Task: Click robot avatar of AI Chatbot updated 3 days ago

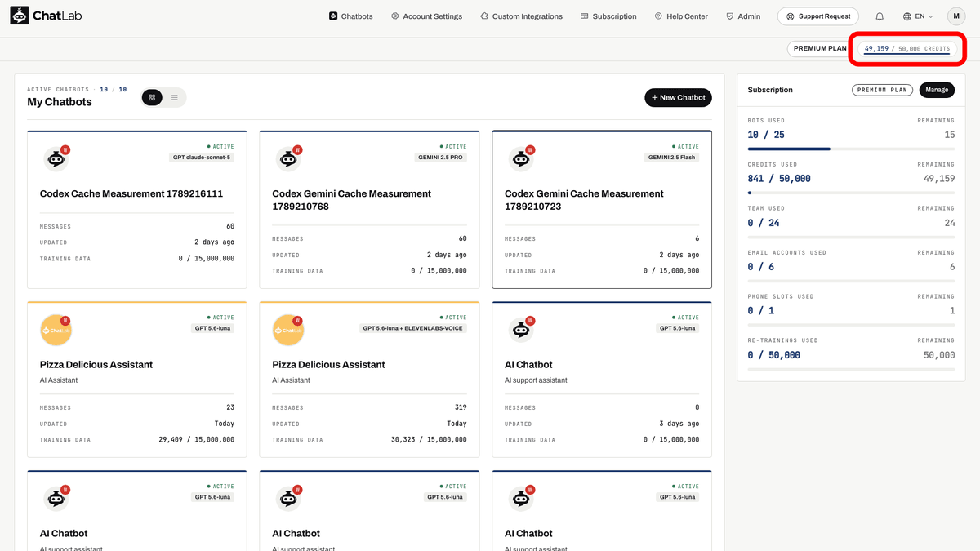Action: [x=520, y=330]
